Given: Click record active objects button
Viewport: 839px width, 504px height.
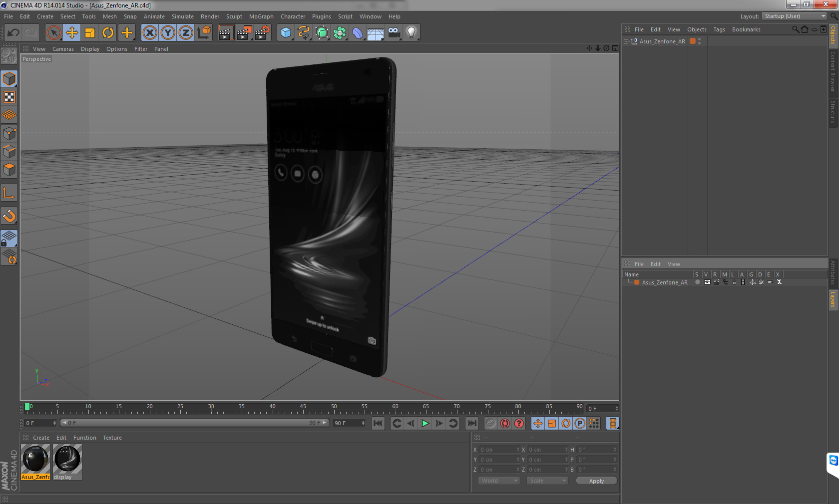Looking at the screenshot, I should pos(491,423).
